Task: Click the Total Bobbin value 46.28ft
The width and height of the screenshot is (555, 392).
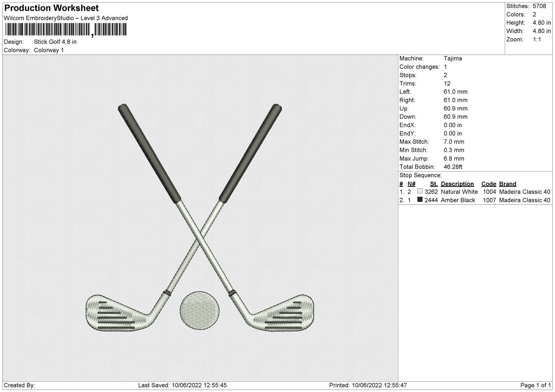Action: coord(453,167)
